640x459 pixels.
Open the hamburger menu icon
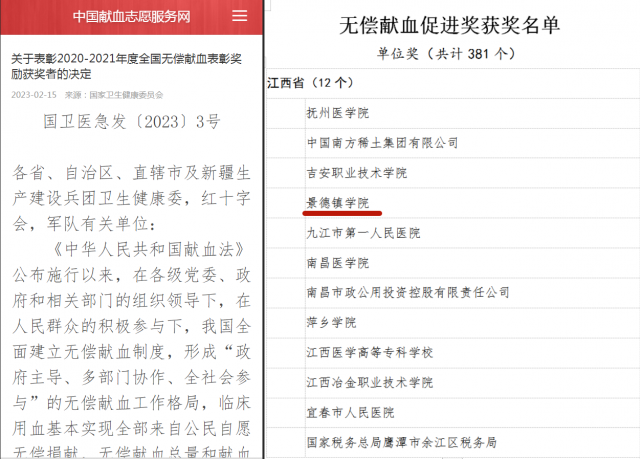[239, 17]
